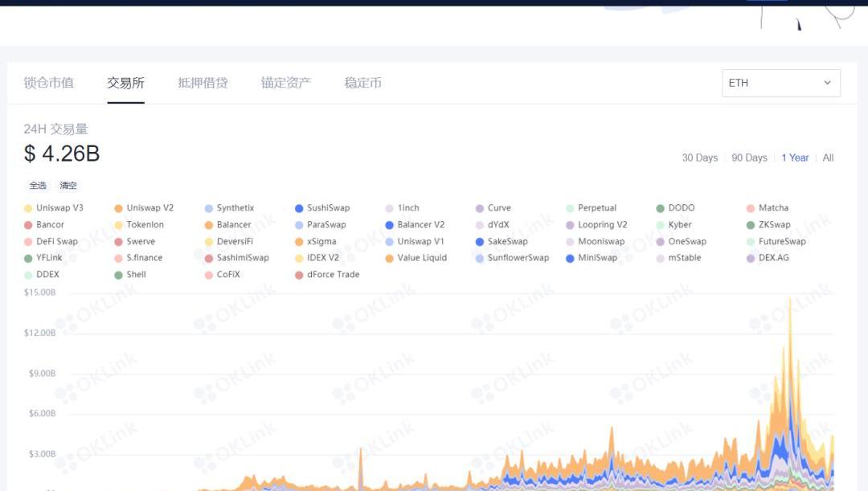Click the ParaSwap legend dot
The width and height of the screenshot is (868, 491).
coord(299,225)
